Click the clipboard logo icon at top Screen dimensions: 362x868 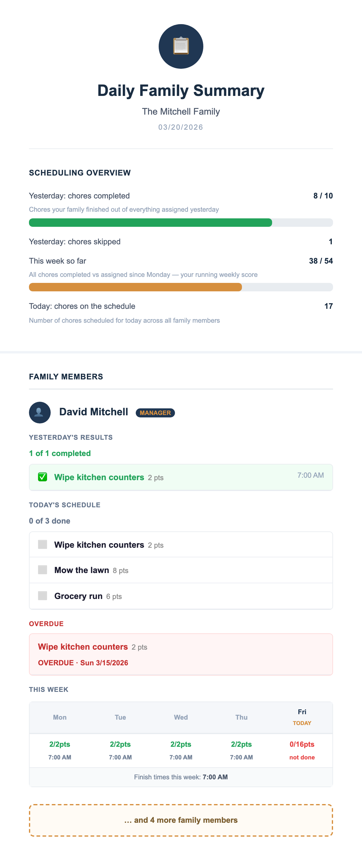point(181,46)
